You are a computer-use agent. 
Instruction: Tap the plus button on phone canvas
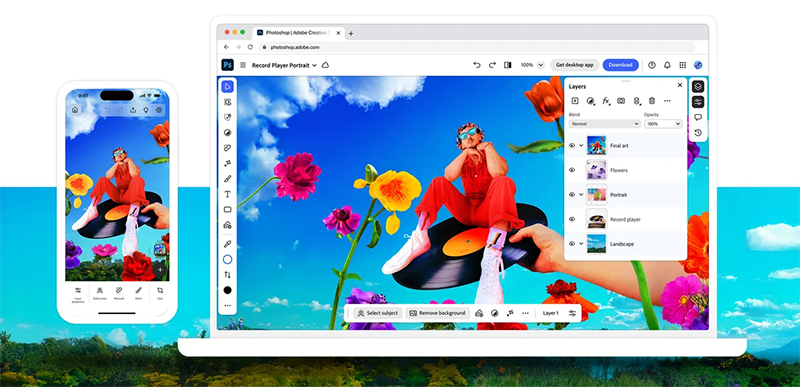click(160, 270)
